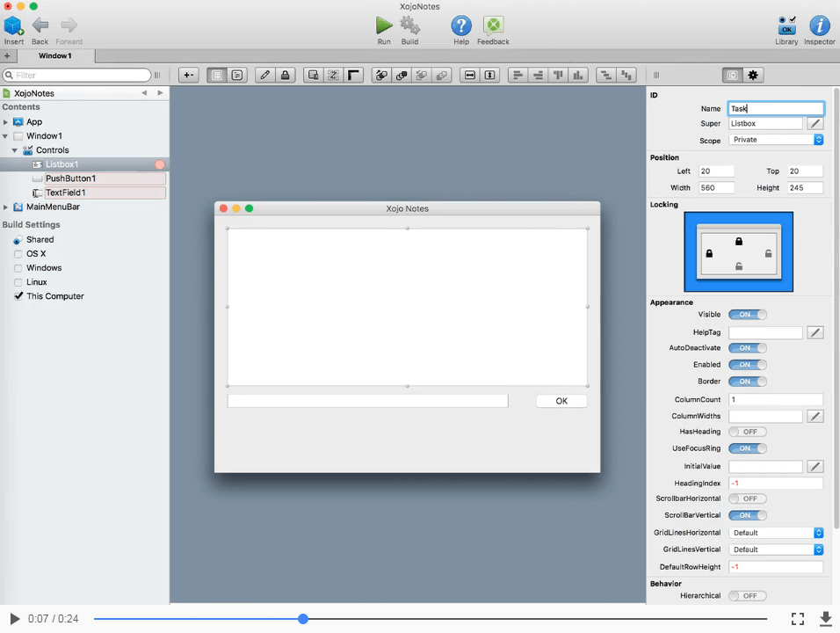
Task: Focus the Filter search field
Action: click(77, 75)
